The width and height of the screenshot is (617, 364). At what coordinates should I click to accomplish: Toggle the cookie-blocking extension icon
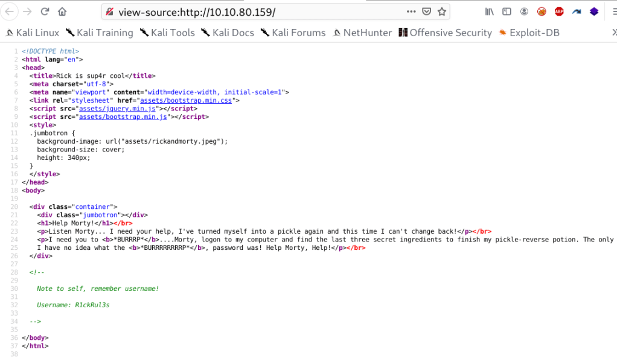pyautogui.click(x=542, y=11)
